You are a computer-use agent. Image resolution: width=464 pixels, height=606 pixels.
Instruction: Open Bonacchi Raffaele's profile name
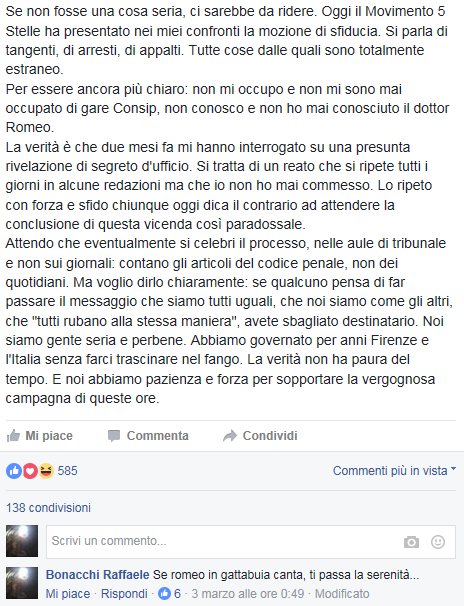pyautogui.click(x=97, y=575)
